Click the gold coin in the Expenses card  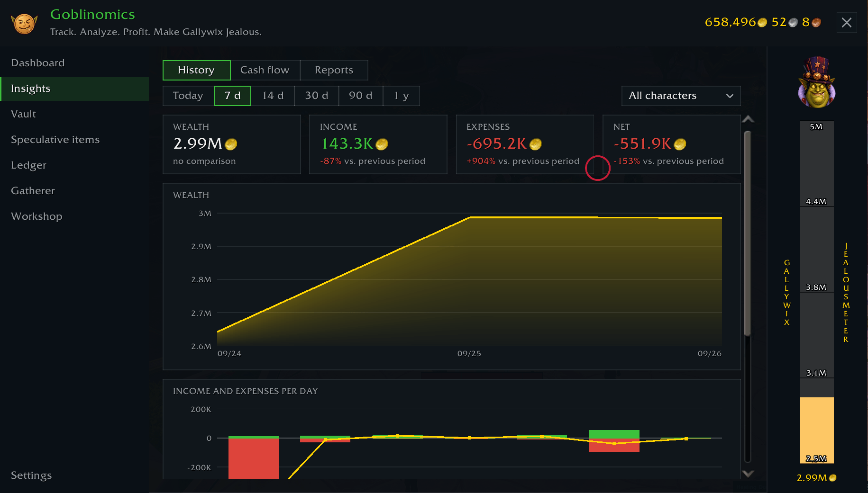pos(535,144)
